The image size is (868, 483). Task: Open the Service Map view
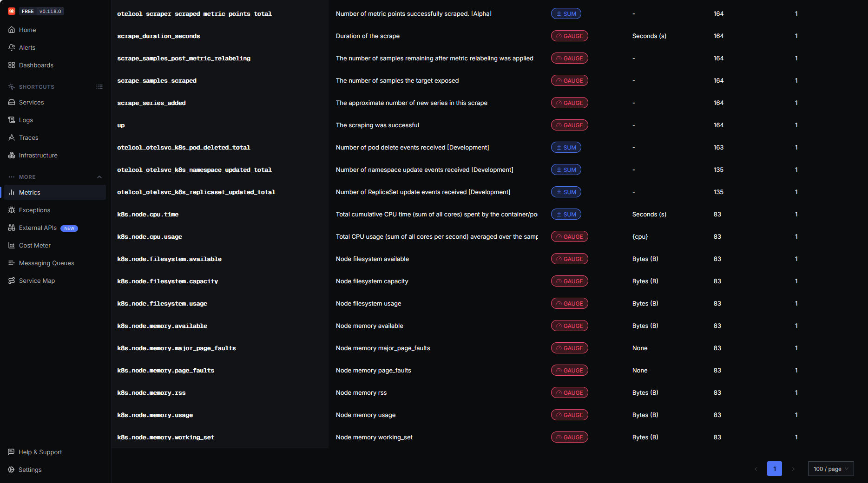click(x=36, y=281)
